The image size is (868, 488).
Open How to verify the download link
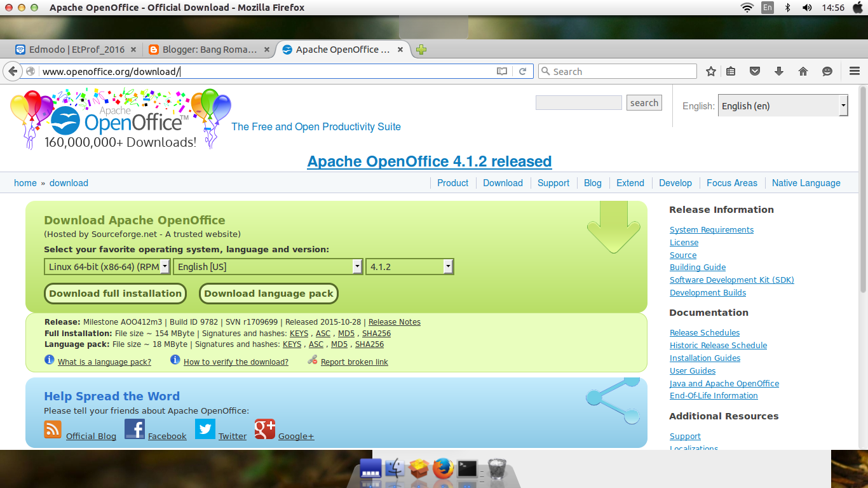point(236,362)
